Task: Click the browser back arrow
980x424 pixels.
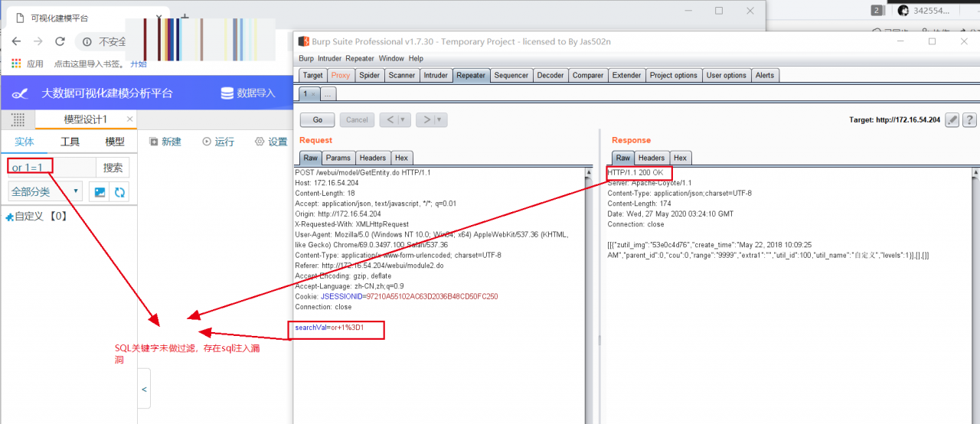Action: pos(17,41)
